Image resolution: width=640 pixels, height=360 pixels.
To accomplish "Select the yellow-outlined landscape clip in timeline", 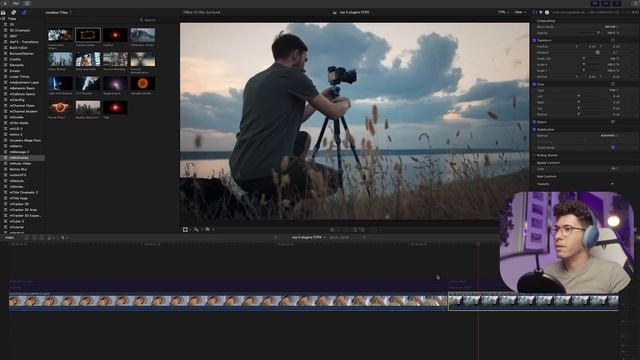I will (533, 301).
